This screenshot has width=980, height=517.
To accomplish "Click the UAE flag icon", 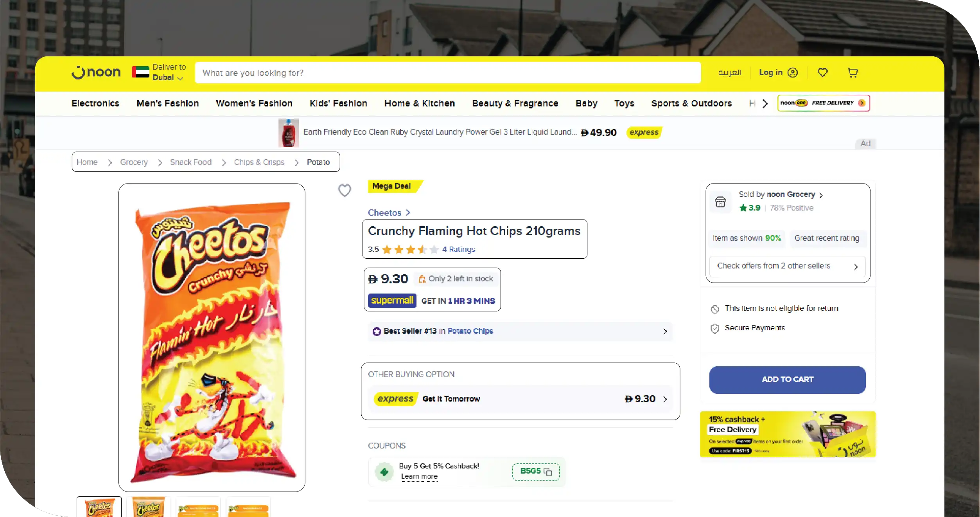I will tap(140, 72).
